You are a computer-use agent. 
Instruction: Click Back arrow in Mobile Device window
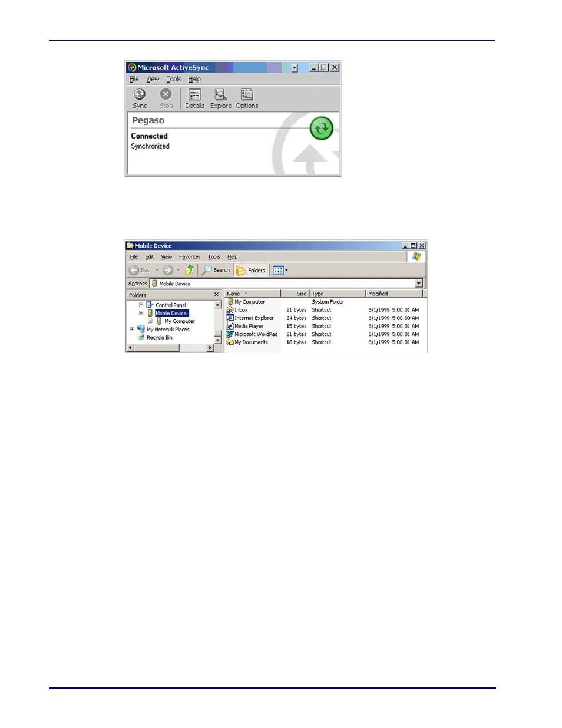click(134, 270)
